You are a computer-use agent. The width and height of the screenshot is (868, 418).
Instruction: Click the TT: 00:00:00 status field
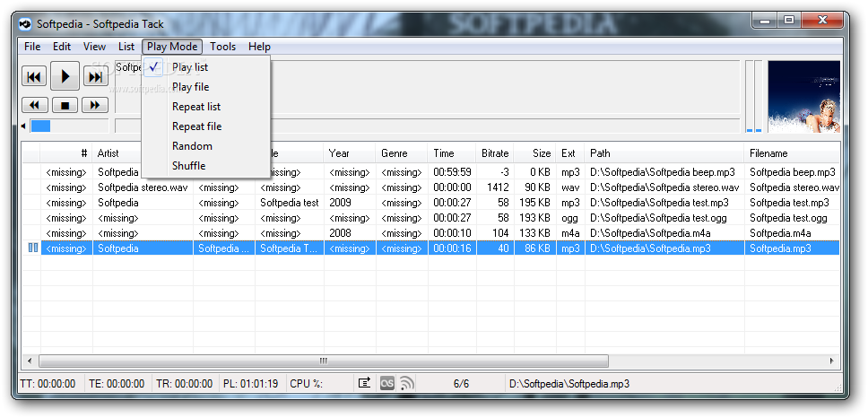[48, 384]
